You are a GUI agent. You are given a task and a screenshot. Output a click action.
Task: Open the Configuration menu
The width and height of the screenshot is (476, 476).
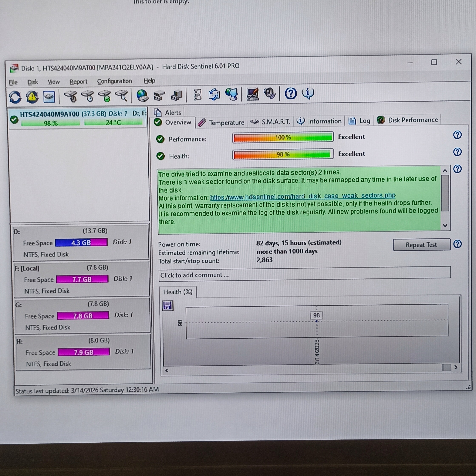114,81
